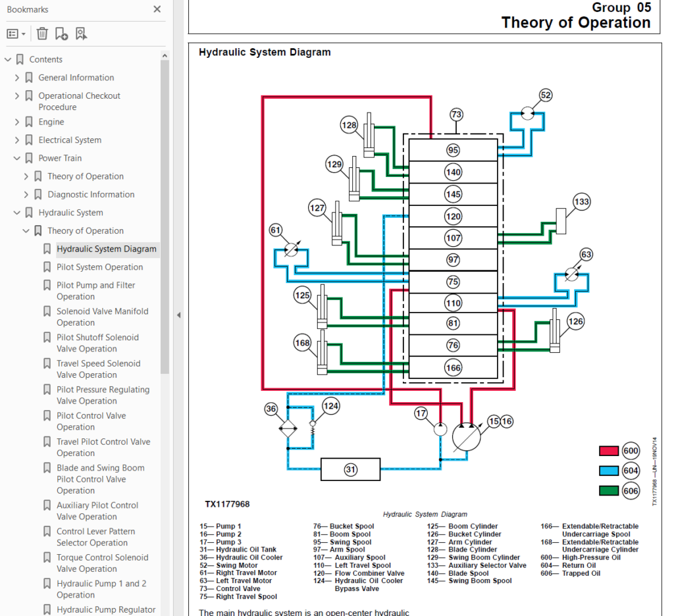Viewport: 674px width, 616px height.
Task: Click the Hydraulic Oil Cooler symbol 36
Action: coord(288,428)
